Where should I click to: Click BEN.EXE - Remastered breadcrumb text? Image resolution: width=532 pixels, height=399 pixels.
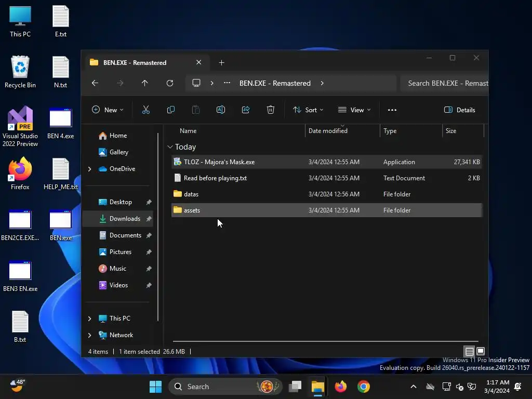tap(275, 83)
